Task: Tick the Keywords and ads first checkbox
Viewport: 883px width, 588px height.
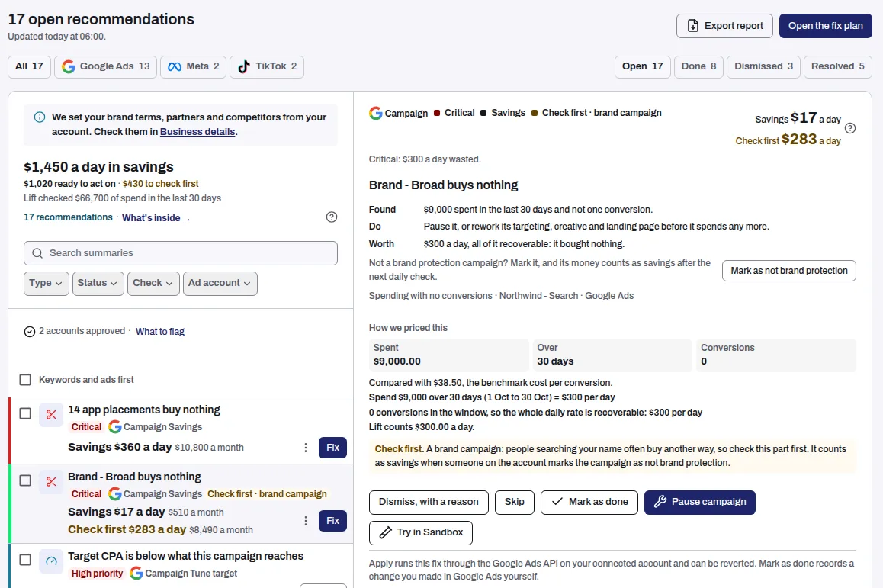Action: pos(25,380)
